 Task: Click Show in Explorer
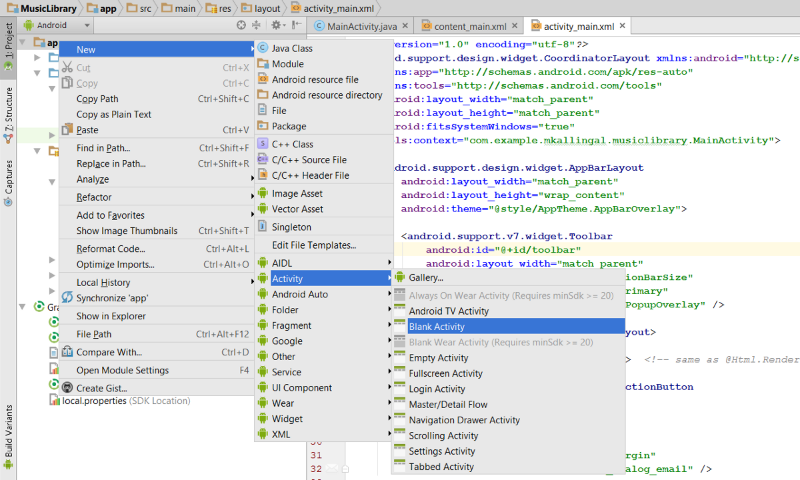pyautogui.click(x=157, y=316)
